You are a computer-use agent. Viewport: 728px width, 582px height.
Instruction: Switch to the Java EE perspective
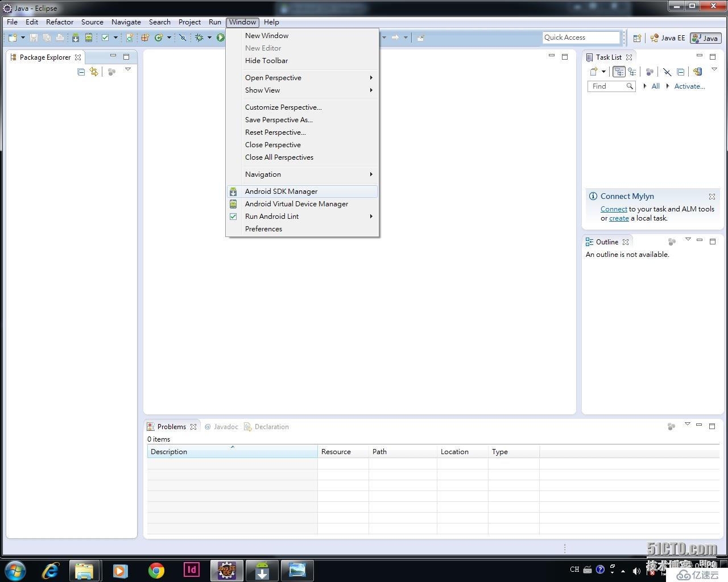coord(668,38)
